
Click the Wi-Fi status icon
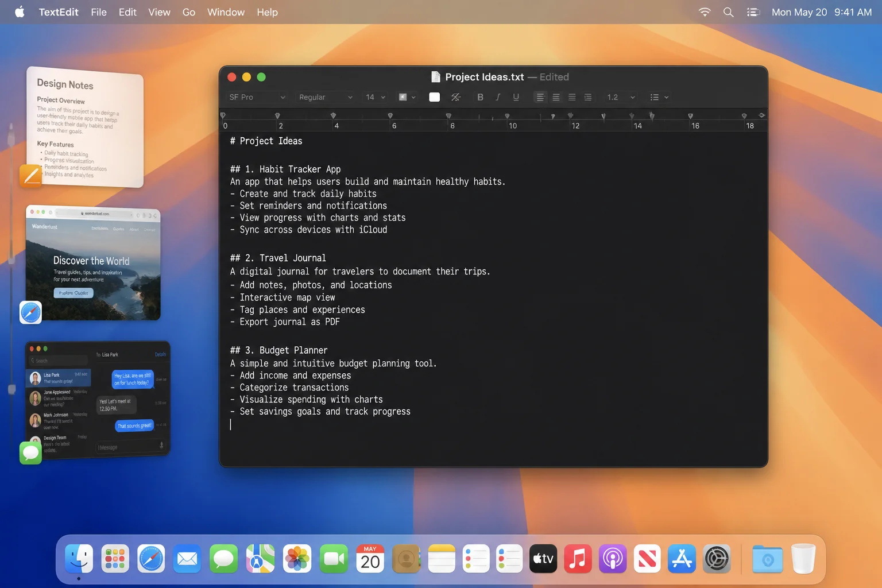coord(705,12)
